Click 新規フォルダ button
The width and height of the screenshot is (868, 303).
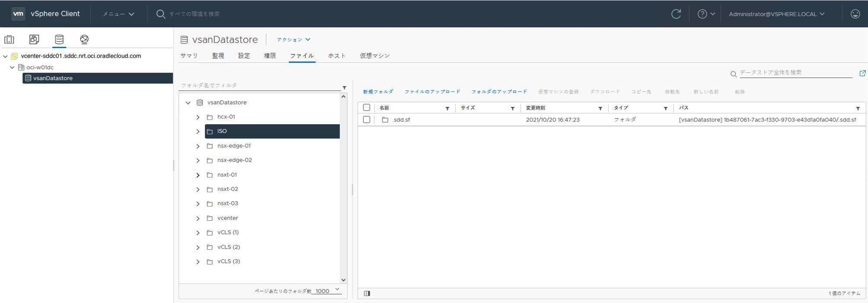(378, 92)
